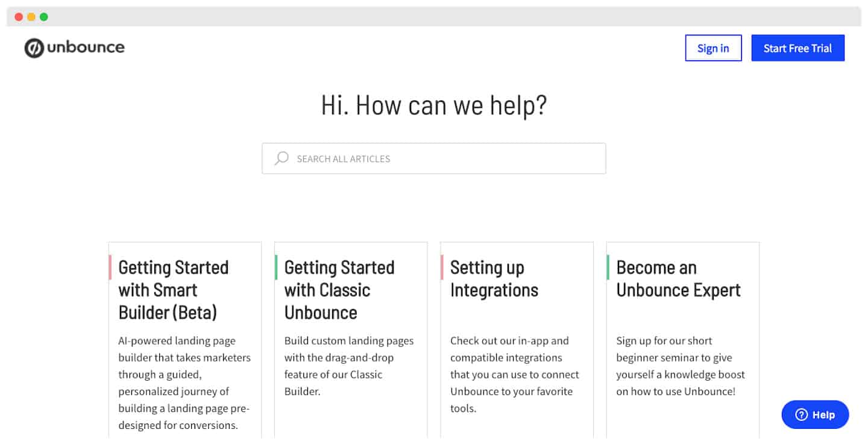Click the green maximize window dot
The image size is (868, 444).
tap(44, 17)
